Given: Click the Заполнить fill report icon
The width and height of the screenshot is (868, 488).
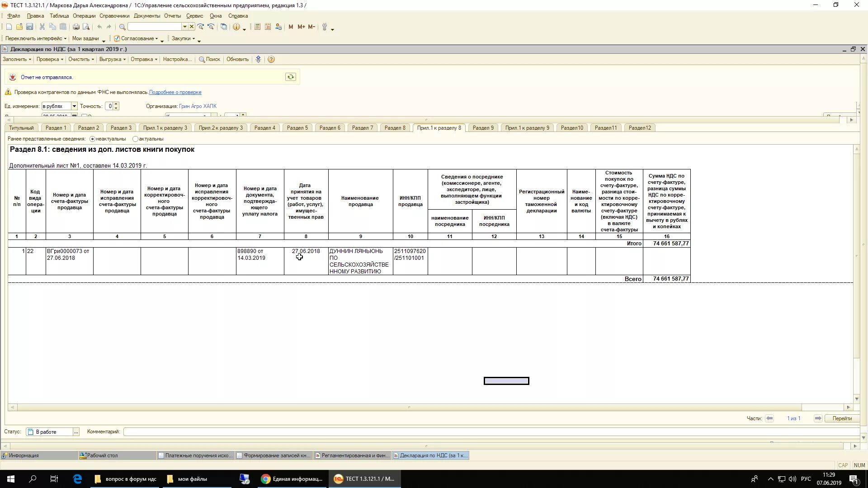Looking at the screenshot, I should (16, 59).
